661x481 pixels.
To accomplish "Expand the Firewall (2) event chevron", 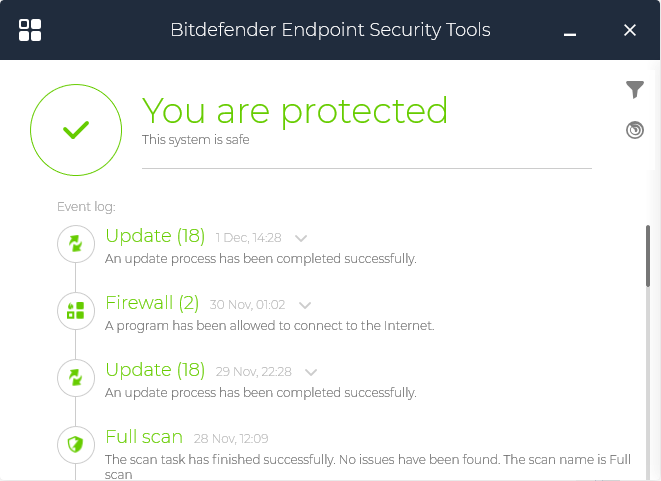I will [305, 305].
